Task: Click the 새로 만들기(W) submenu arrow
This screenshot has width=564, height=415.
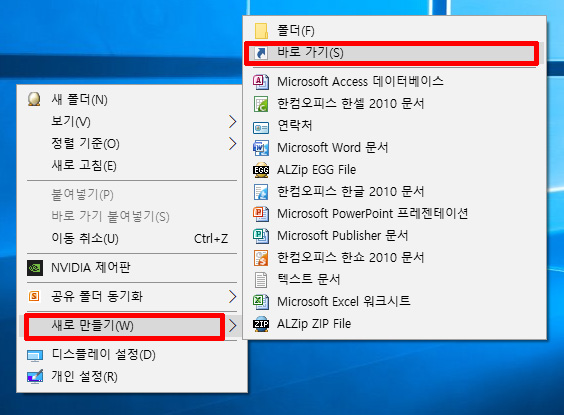Action: (233, 326)
